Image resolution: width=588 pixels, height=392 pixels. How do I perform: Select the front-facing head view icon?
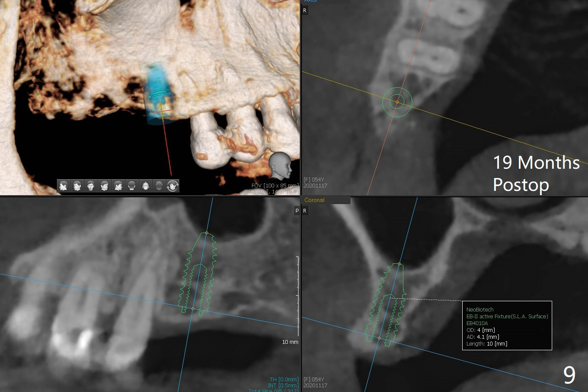[x=91, y=186]
